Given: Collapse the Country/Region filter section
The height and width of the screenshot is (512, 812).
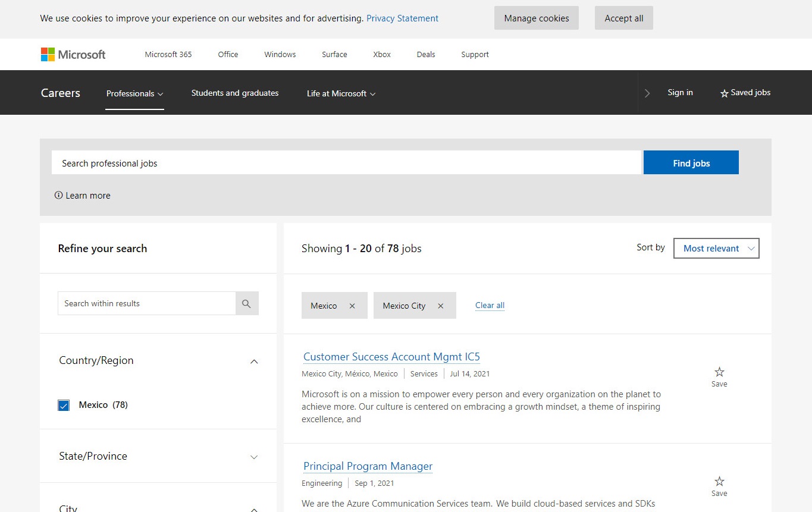Looking at the screenshot, I should 254,361.
